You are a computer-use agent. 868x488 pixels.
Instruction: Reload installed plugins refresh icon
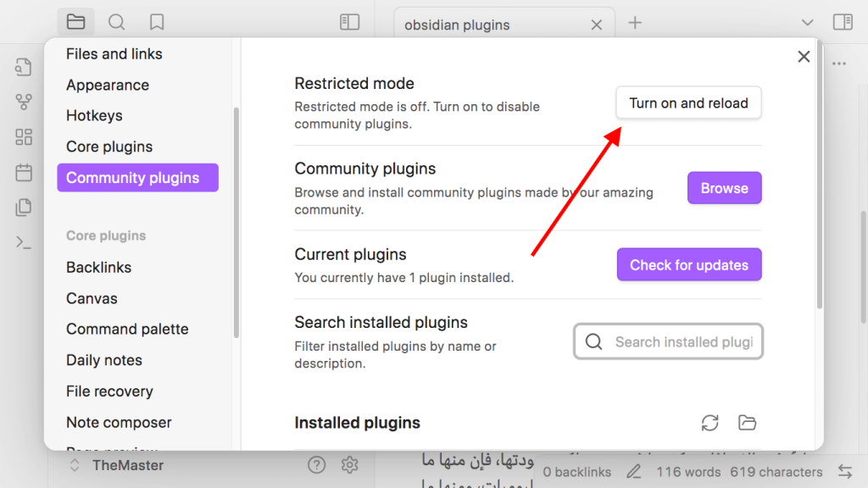click(709, 423)
